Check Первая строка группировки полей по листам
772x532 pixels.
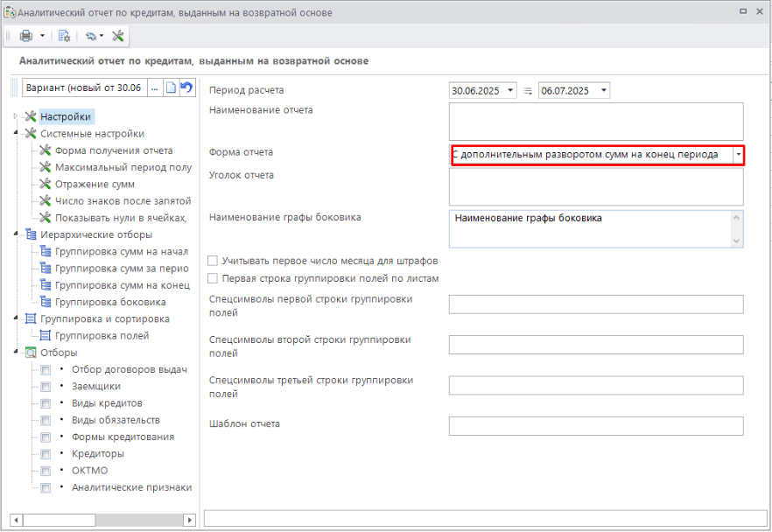pos(213,278)
